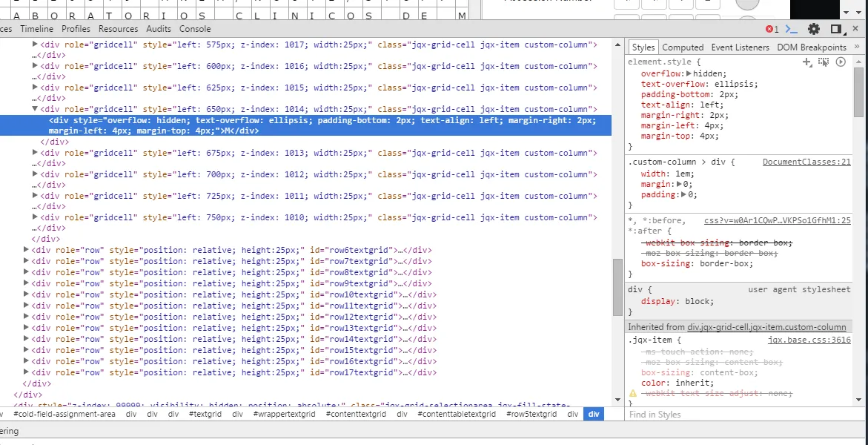Image resolution: width=868 pixels, height=445 pixels.
Task: Click Elements tree scrollbar down arrow
Action: click(x=617, y=399)
